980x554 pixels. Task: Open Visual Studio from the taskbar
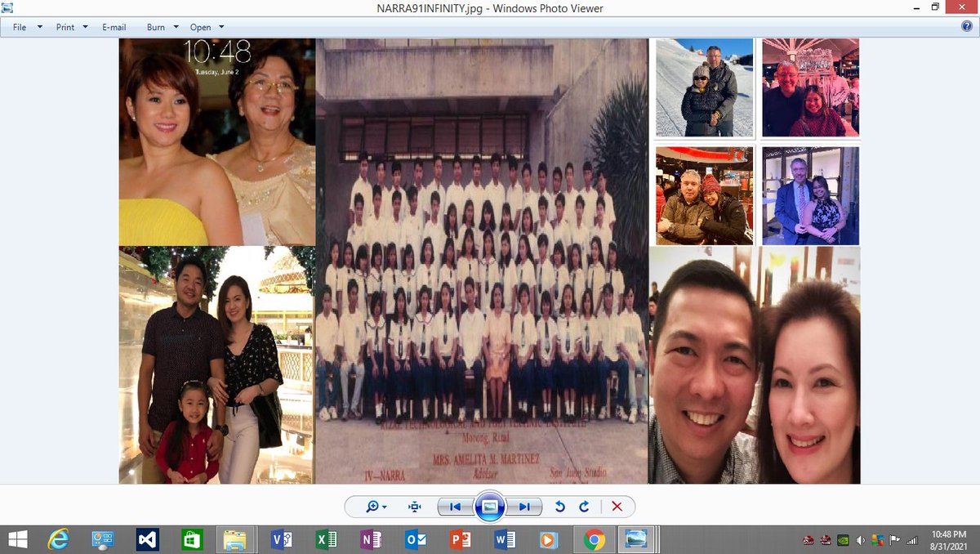pos(148,539)
